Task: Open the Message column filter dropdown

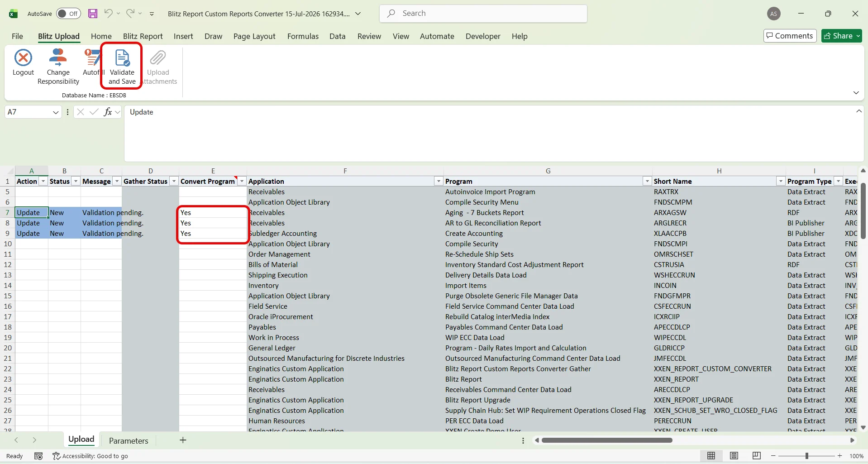Action: [x=117, y=181]
